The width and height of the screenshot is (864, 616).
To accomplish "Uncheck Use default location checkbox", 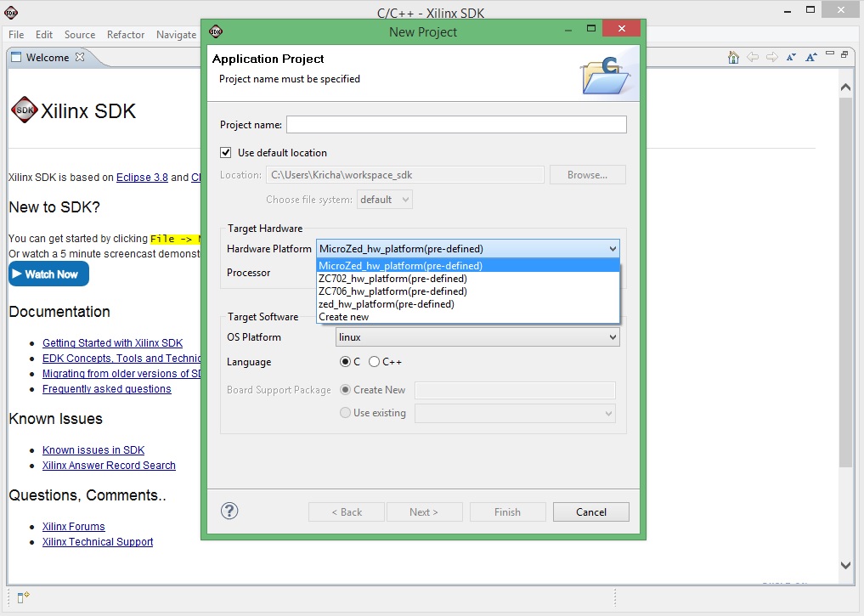I will pyautogui.click(x=226, y=153).
